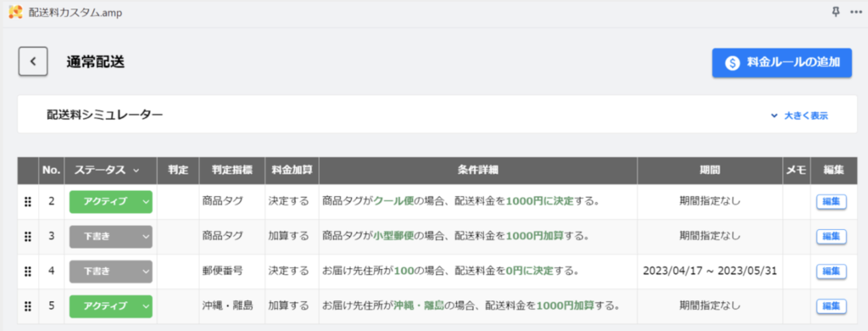
Task: Click the 判定 column header
Action: coord(178,171)
